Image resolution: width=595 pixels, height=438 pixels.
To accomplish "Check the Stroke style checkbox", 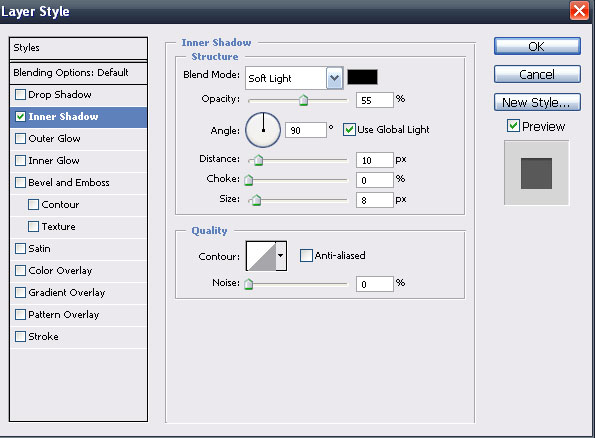I will (x=20, y=337).
